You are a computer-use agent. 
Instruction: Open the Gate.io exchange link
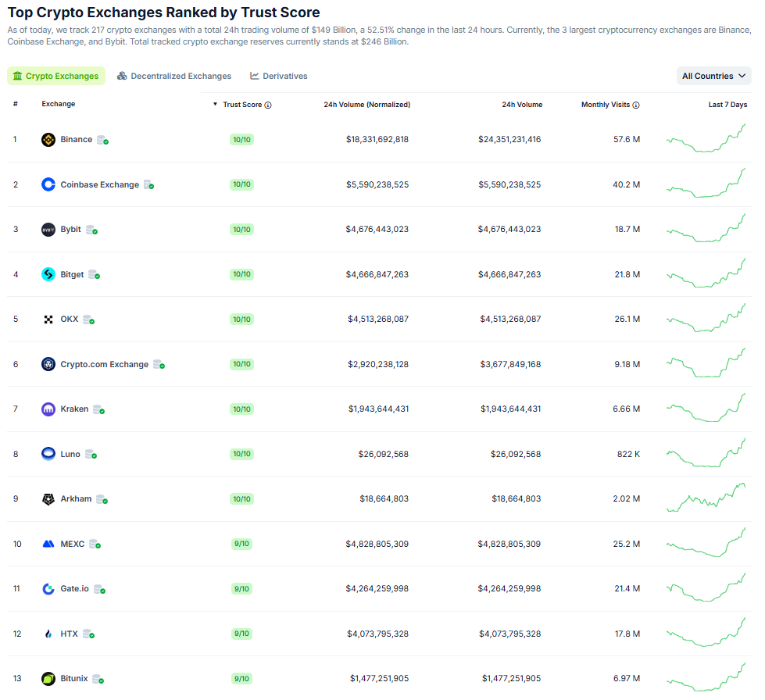[75, 589]
